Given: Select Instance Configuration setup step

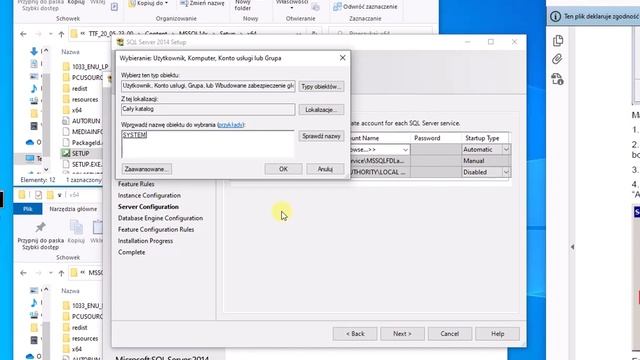Looking at the screenshot, I should click(x=149, y=196).
